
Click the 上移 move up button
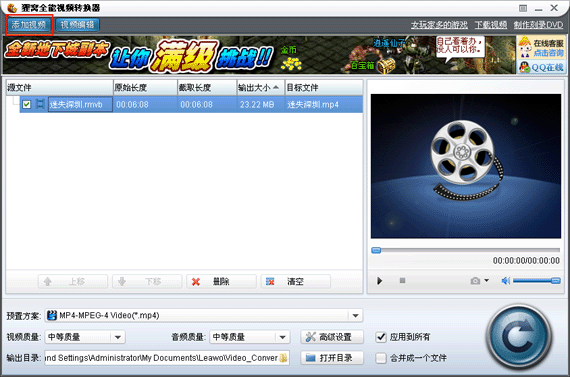(73, 281)
